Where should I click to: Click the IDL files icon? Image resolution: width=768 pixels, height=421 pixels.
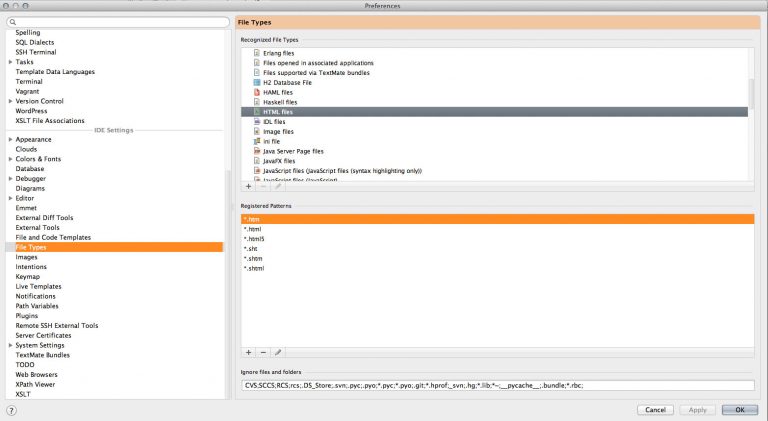(x=257, y=121)
